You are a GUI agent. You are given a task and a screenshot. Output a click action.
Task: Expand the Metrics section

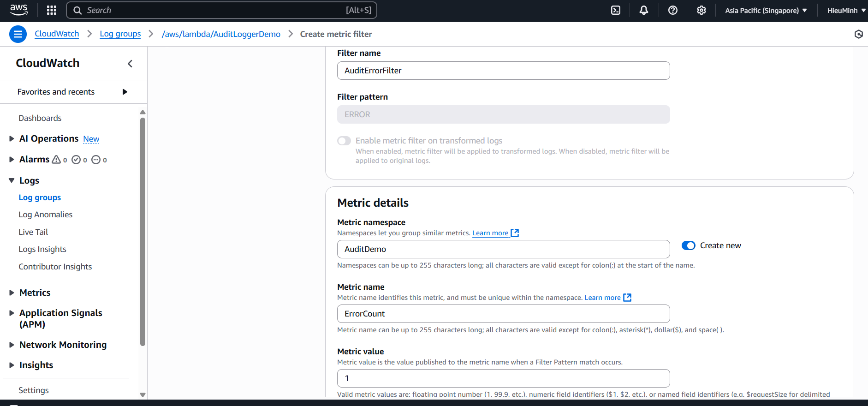tap(12, 293)
